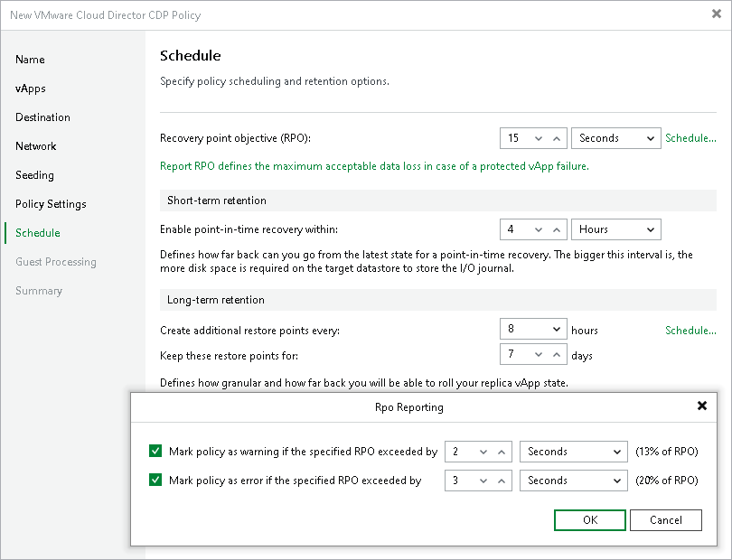Confirm Rpo Reporting with OK
The height and width of the screenshot is (560, 732).
590,520
